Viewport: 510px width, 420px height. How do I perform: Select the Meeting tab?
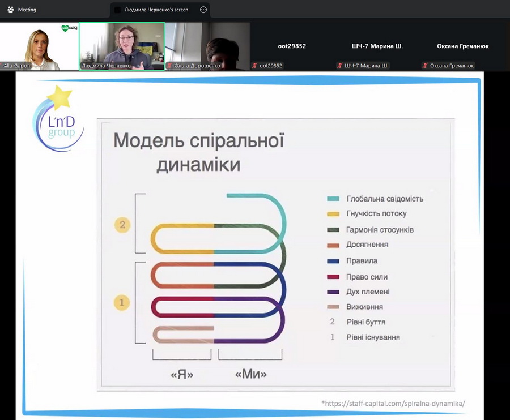22,10
